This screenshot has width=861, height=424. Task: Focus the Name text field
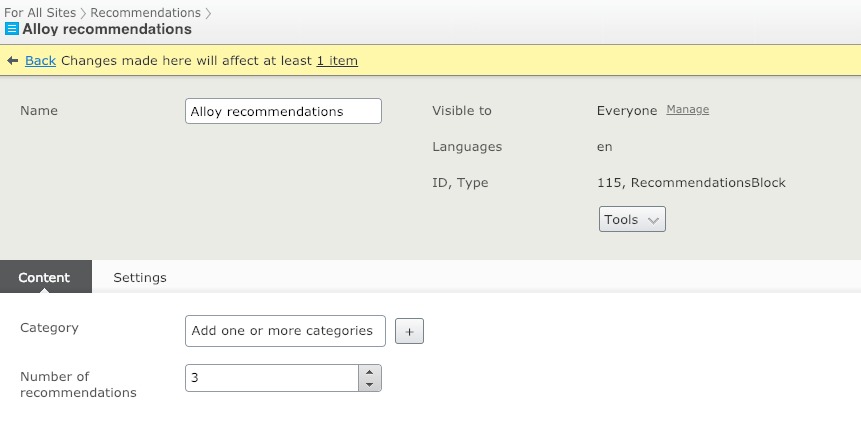(x=283, y=111)
